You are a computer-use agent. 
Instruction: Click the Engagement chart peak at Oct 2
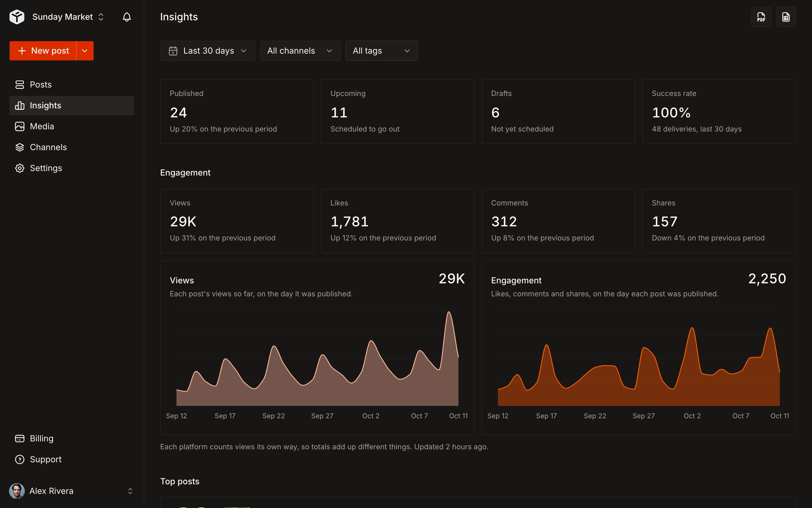pyautogui.click(x=692, y=328)
